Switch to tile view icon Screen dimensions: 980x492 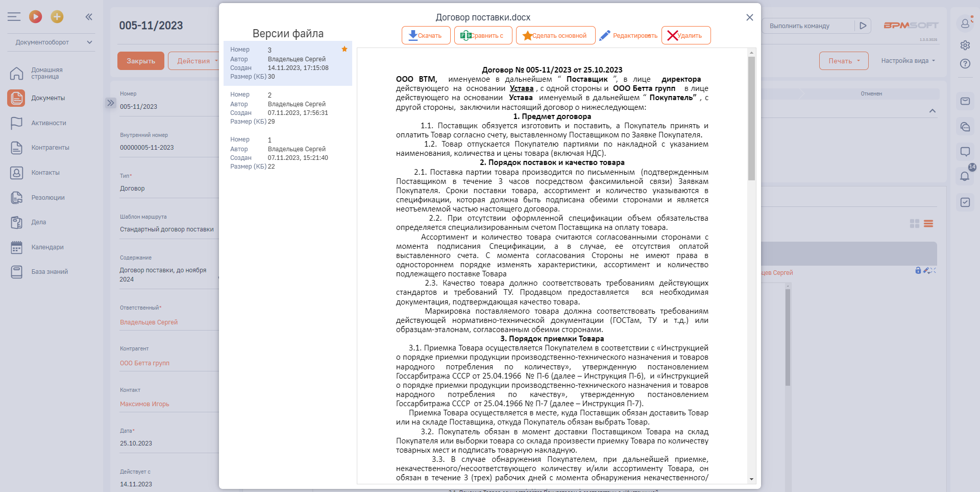[915, 224]
